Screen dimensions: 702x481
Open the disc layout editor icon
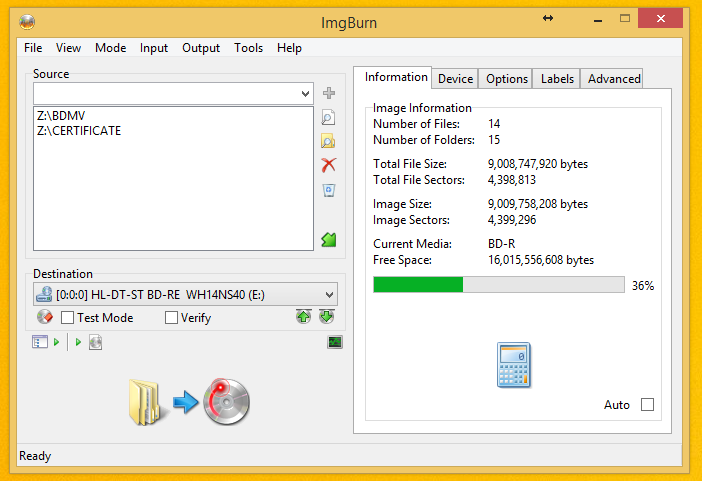point(39,342)
